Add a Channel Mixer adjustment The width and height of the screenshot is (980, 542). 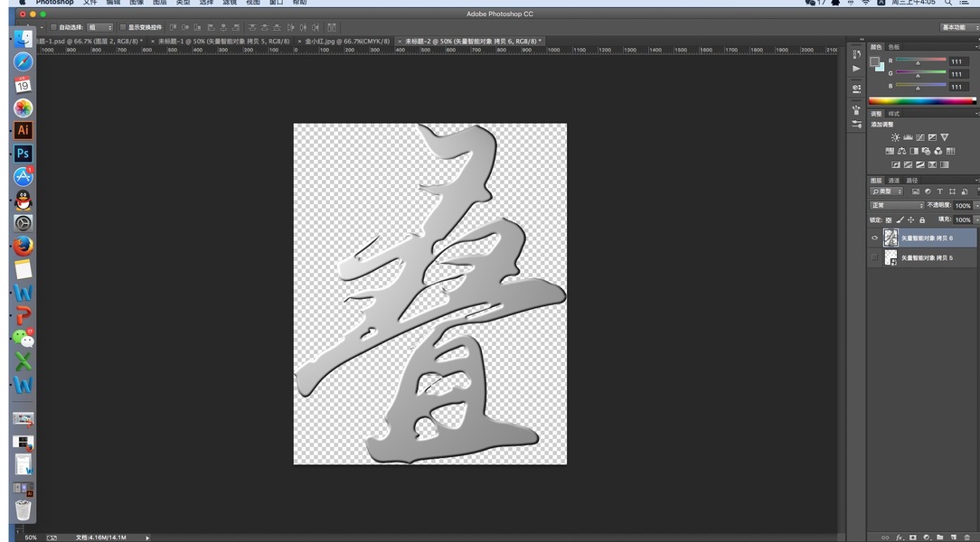click(x=938, y=151)
